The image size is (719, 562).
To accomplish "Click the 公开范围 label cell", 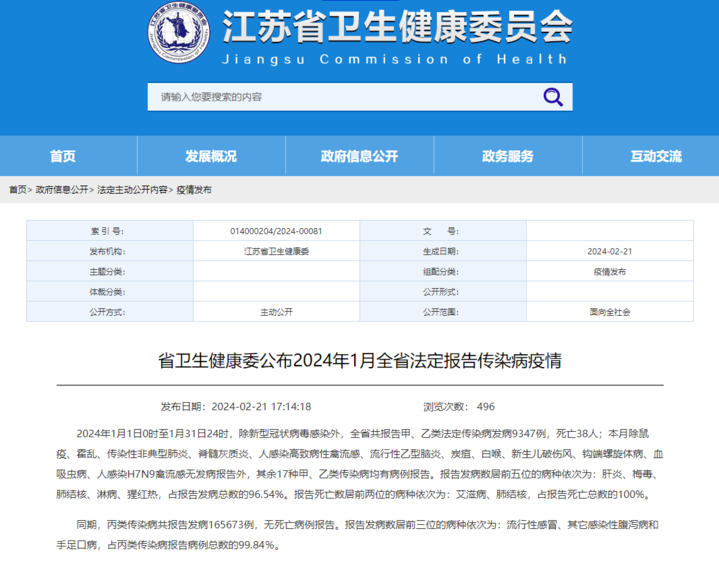I will coord(443,312).
